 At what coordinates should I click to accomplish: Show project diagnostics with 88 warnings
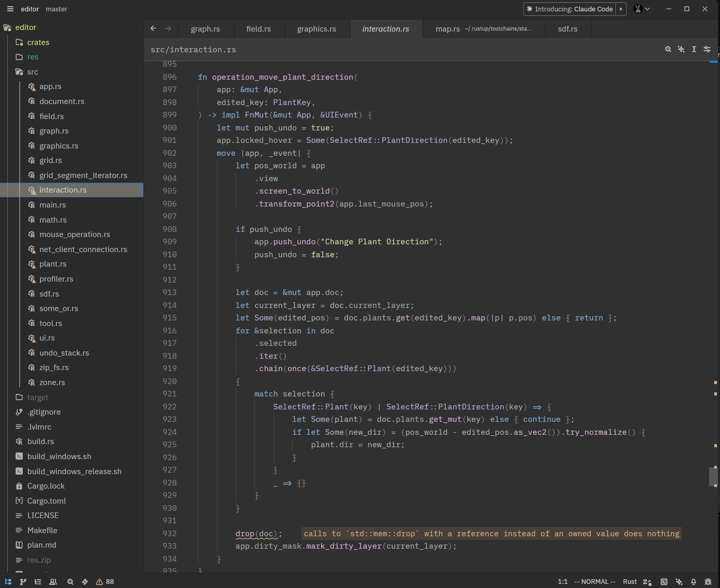[x=105, y=582]
